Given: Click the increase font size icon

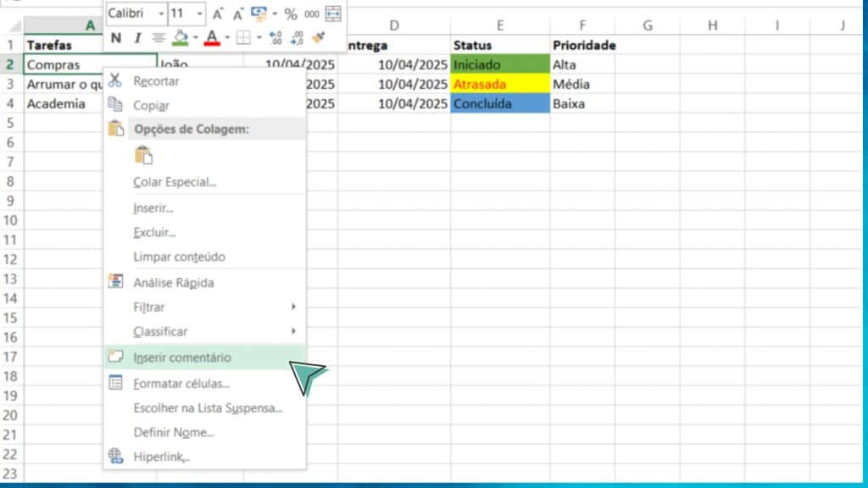Looking at the screenshot, I should pyautogui.click(x=218, y=14).
